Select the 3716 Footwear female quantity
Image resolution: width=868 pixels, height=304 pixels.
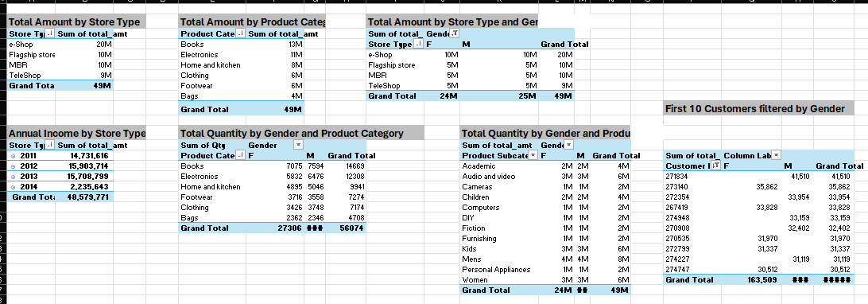[x=275, y=197]
